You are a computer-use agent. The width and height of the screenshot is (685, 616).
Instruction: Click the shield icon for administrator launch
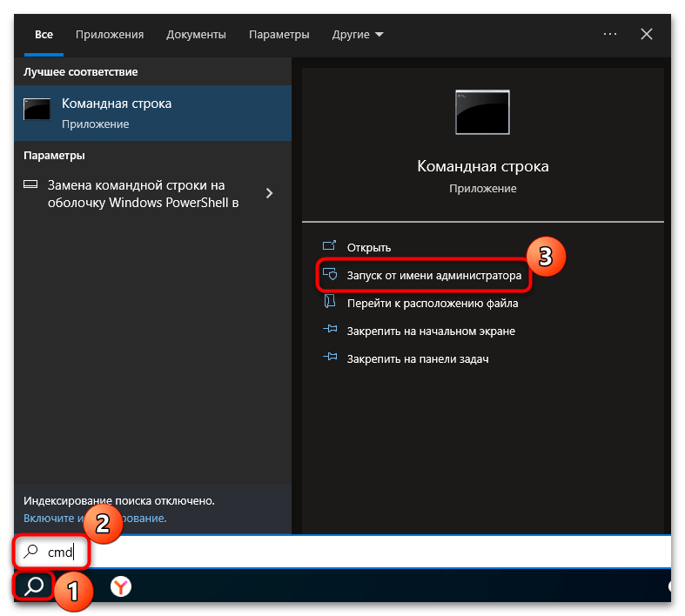click(x=329, y=275)
